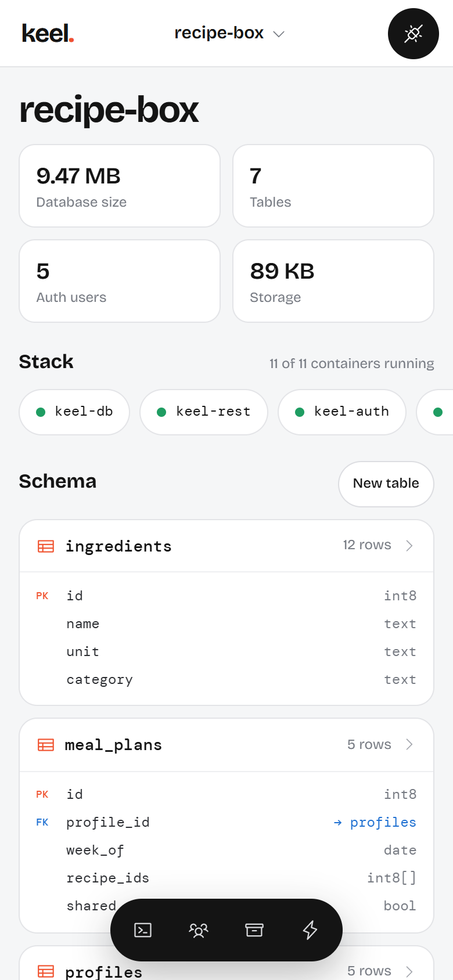453x980 pixels.
Task: Open the ingredients table name
Action: point(118,546)
